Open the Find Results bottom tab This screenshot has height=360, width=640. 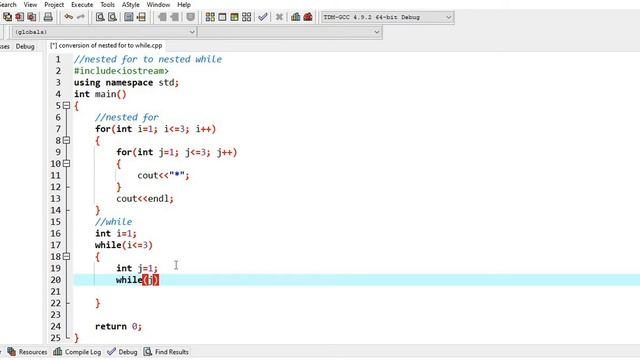[x=166, y=351]
